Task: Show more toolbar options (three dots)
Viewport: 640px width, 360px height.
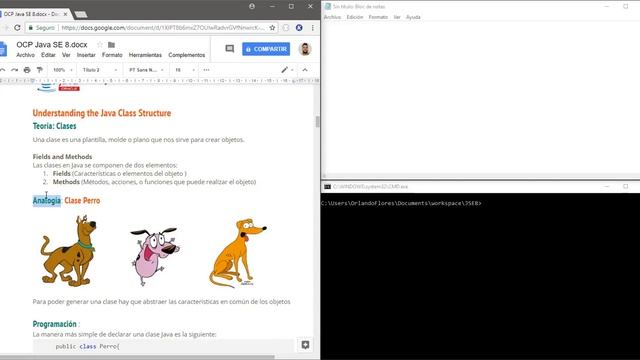Action: [207, 70]
